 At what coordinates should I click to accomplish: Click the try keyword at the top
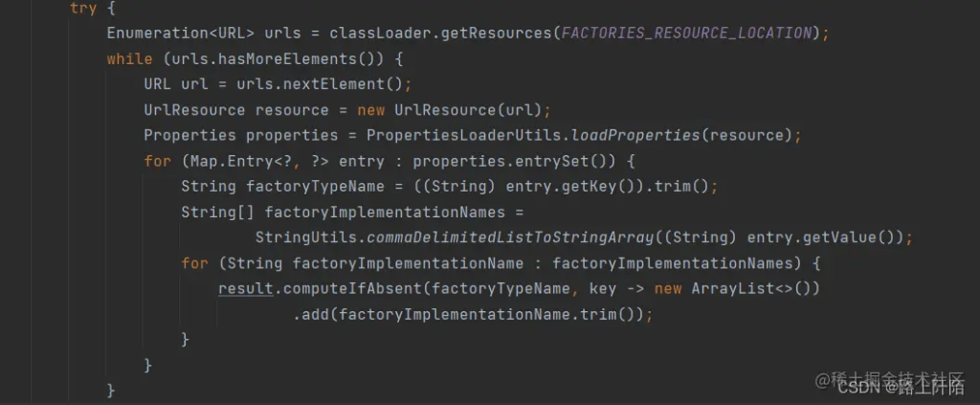click(x=83, y=8)
